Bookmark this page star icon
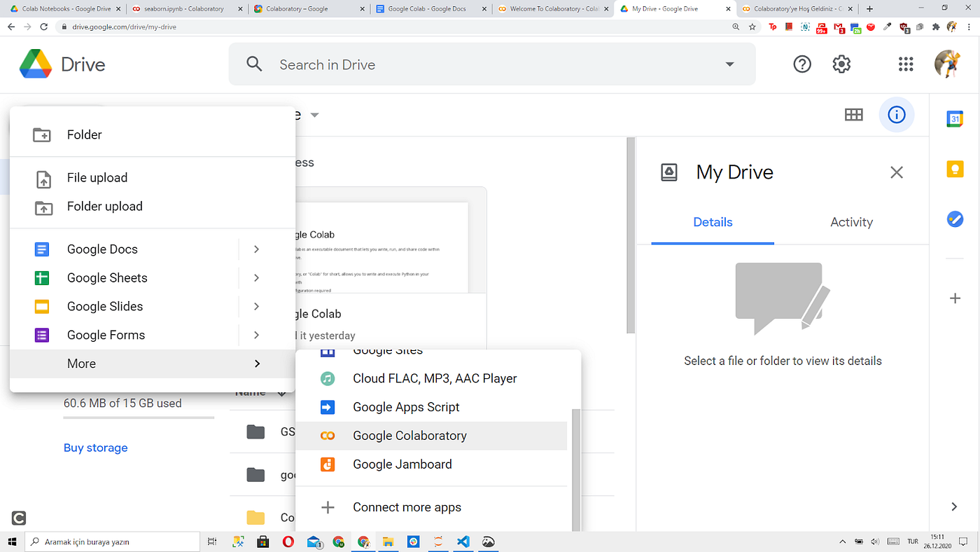The width and height of the screenshot is (980, 552). click(752, 27)
